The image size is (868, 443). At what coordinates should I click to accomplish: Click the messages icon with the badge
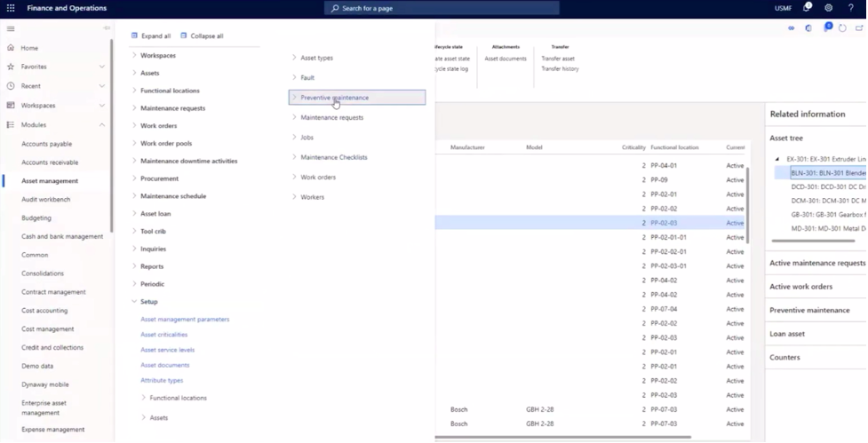(827, 28)
